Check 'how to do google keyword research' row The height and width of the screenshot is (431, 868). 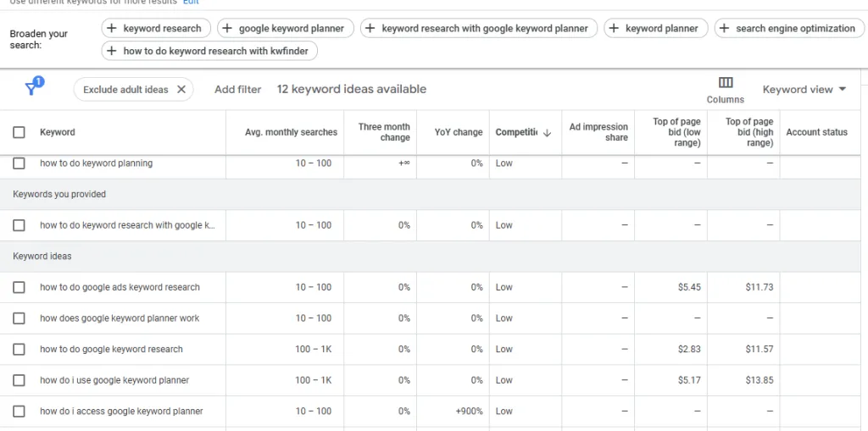point(19,349)
